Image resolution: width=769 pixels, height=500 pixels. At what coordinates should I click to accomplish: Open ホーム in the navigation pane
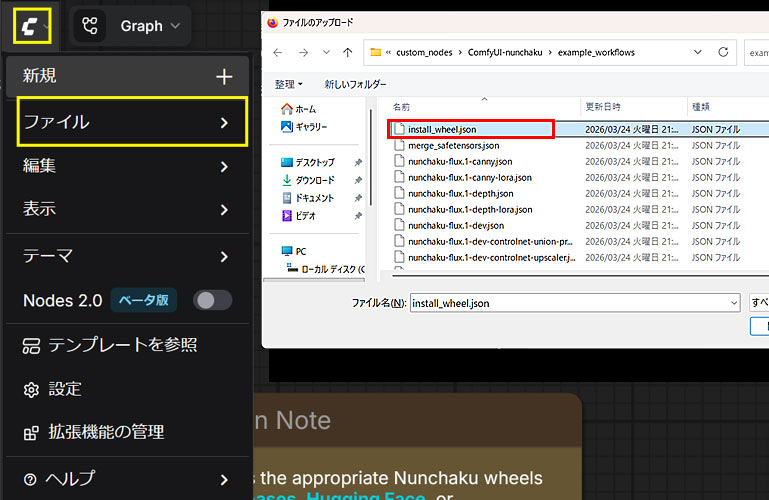(305, 109)
